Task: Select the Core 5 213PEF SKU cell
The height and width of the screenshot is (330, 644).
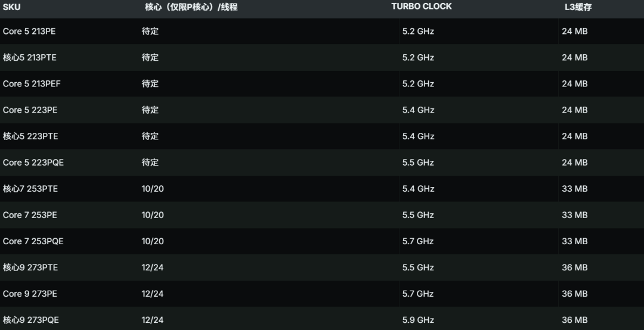Action: click(32, 83)
